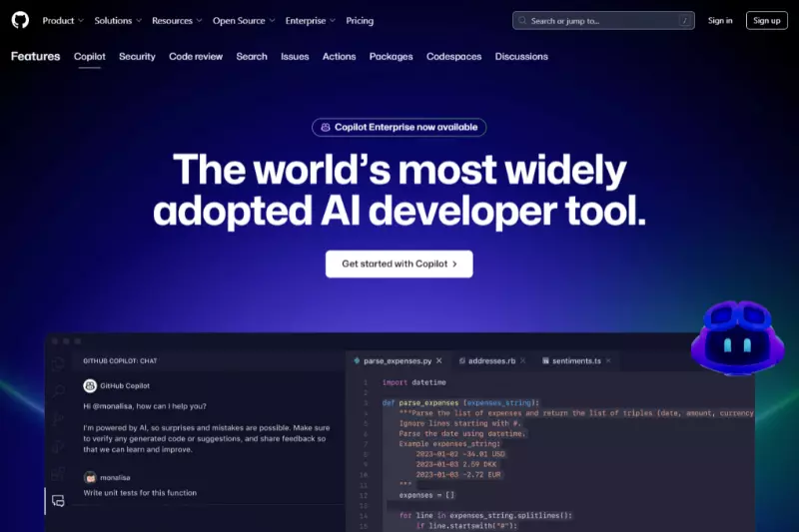The height and width of the screenshot is (532, 799).
Task: Click the TypeScript file icon on sentiments.ts tab
Action: coord(545,361)
